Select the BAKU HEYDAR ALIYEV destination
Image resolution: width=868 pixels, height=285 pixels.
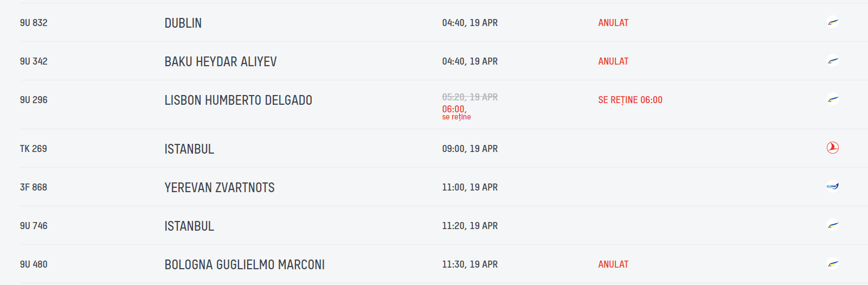tap(221, 62)
